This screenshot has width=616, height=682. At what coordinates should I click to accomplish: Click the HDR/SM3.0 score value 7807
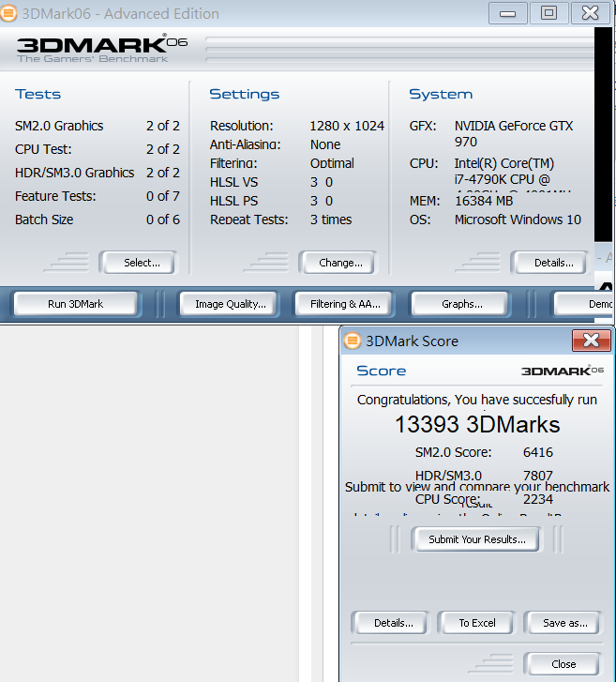click(x=538, y=476)
